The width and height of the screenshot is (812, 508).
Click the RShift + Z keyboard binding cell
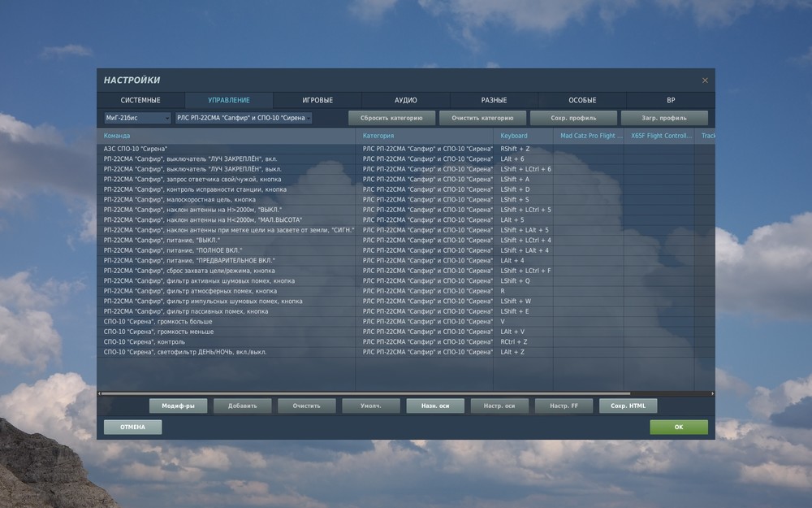523,149
